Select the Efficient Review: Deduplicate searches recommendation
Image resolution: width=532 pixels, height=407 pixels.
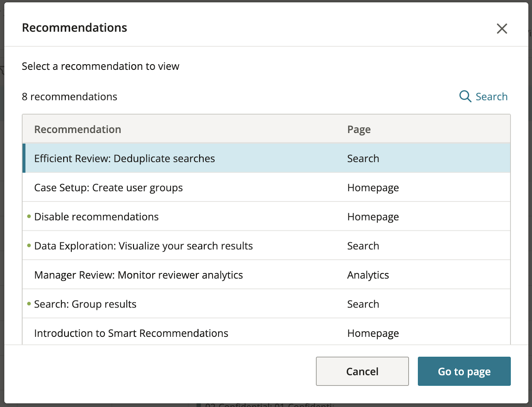[124, 158]
